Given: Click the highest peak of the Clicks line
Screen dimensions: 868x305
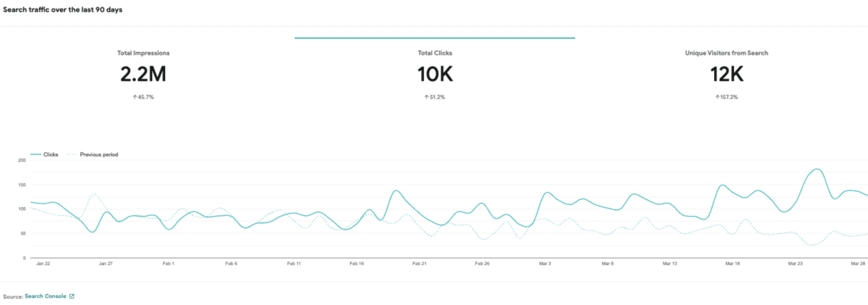Looking at the screenshot, I should (x=817, y=169).
